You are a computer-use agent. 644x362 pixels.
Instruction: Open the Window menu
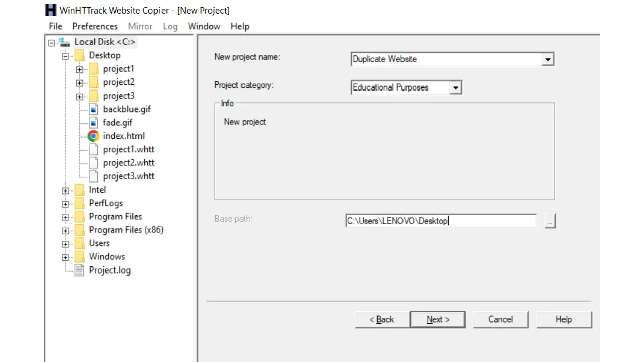pyautogui.click(x=204, y=26)
